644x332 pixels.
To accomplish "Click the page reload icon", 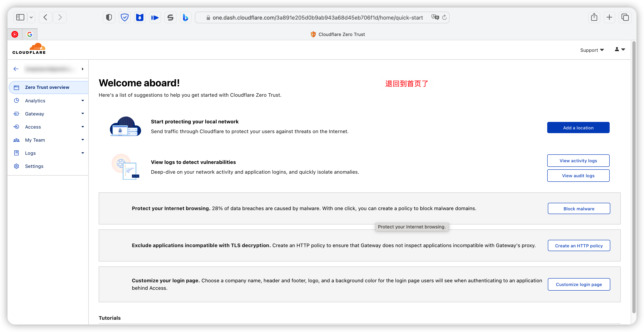I will pos(444,17).
